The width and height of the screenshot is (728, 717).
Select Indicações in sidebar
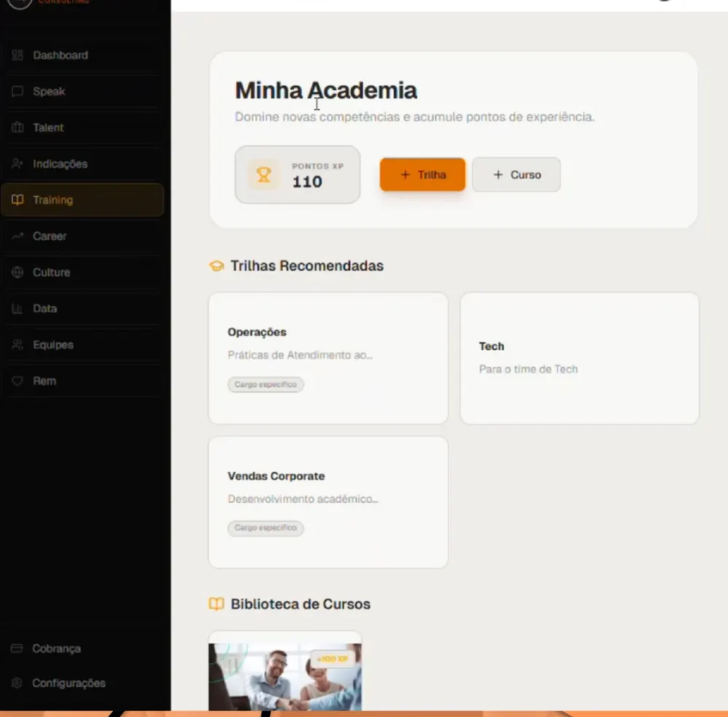click(x=83, y=164)
